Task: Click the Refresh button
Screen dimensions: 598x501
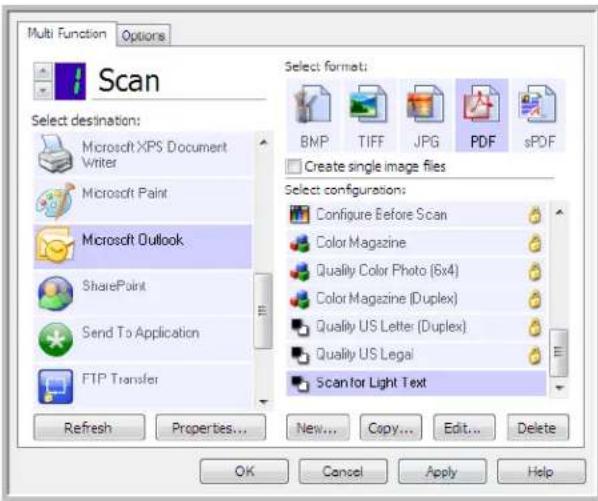Action: pyautogui.click(x=89, y=428)
